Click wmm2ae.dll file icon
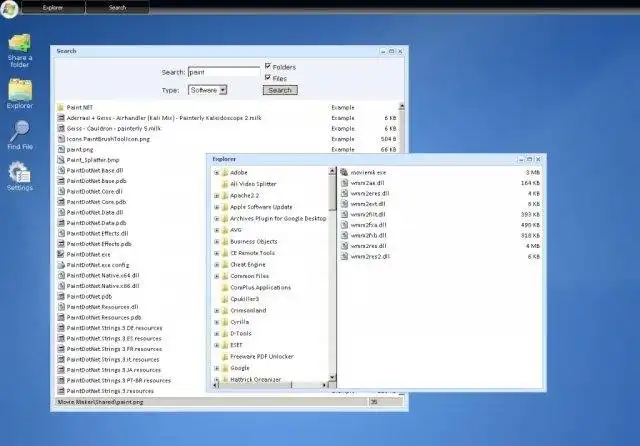Screen dimensions: 640x446 [344, 183]
